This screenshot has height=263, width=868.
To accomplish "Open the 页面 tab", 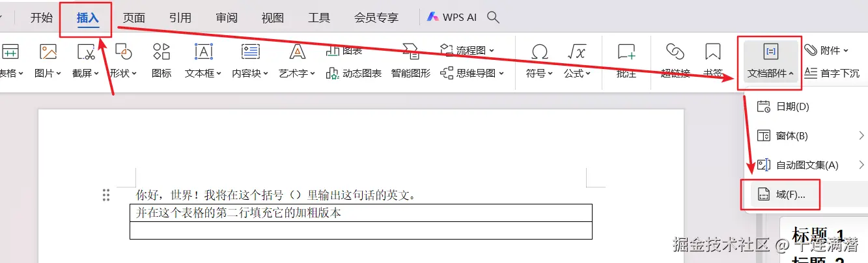I will [x=134, y=18].
